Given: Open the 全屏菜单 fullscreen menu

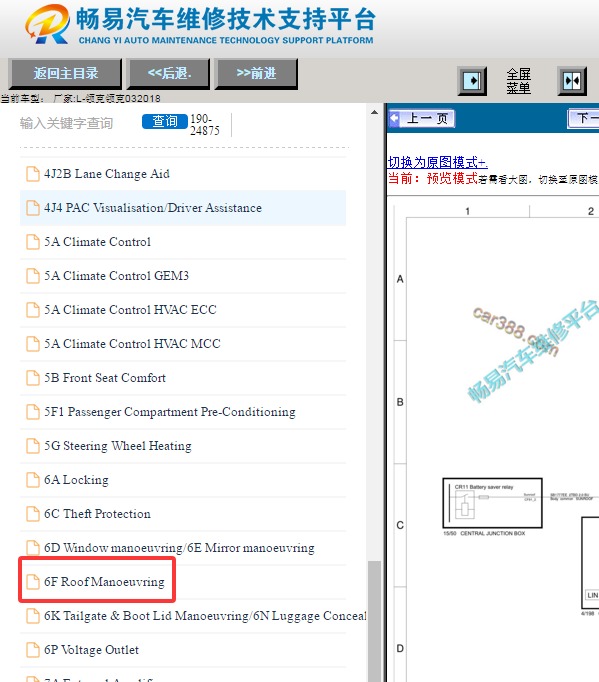Looking at the screenshot, I should [519, 81].
